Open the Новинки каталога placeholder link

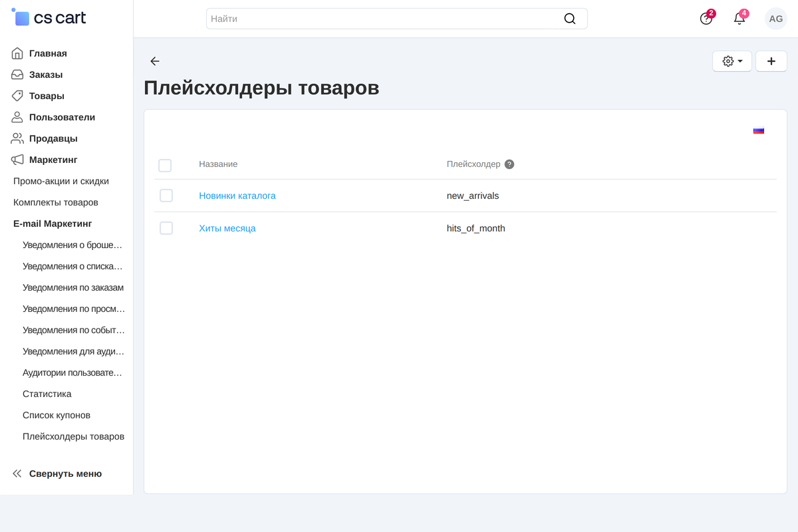[x=237, y=196]
